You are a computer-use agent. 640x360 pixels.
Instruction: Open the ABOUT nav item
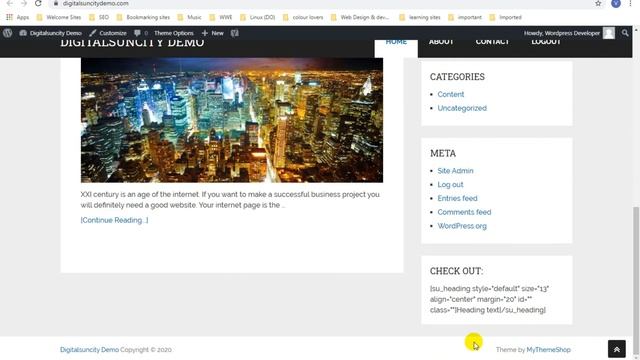tap(441, 42)
